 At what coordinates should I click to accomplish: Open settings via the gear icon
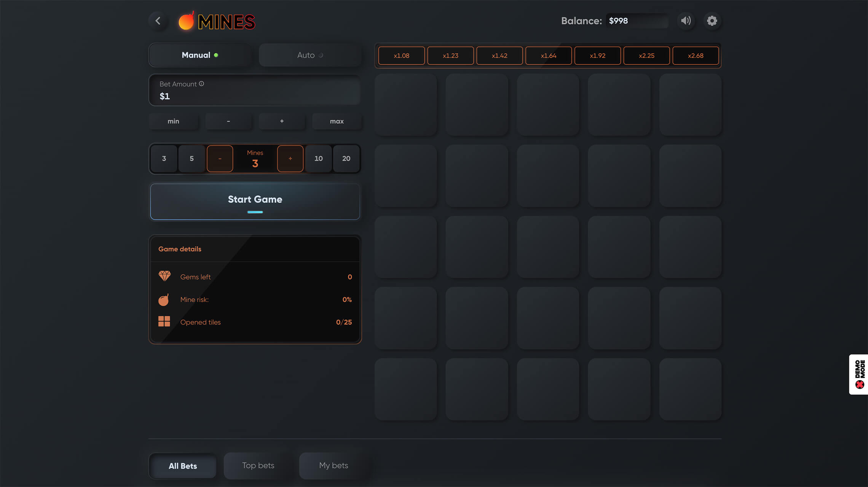point(712,21)
